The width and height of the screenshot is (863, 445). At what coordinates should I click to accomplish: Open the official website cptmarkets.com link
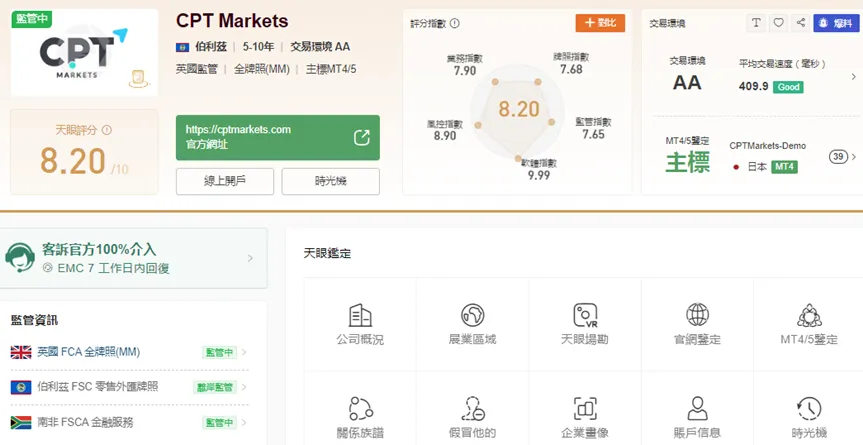(278, 137)
